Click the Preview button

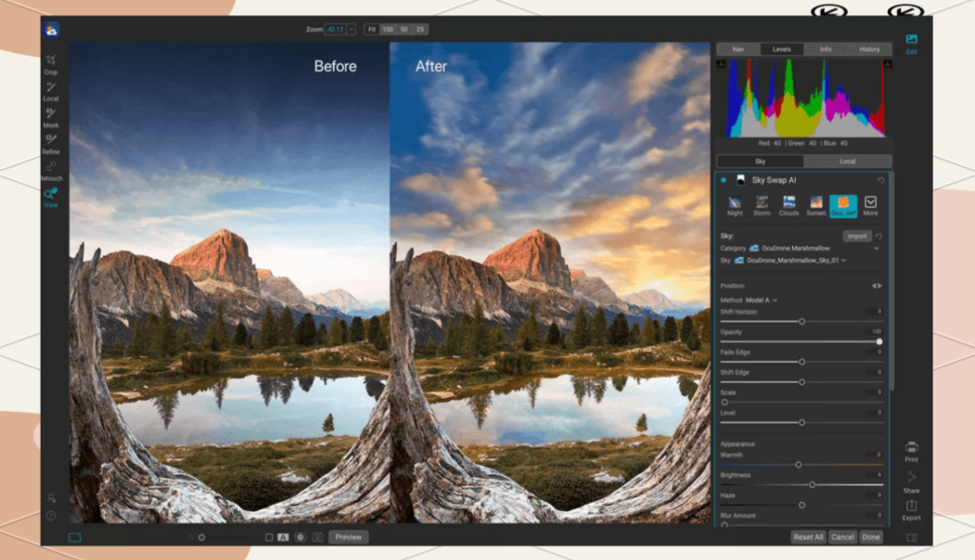click(348, 537)
